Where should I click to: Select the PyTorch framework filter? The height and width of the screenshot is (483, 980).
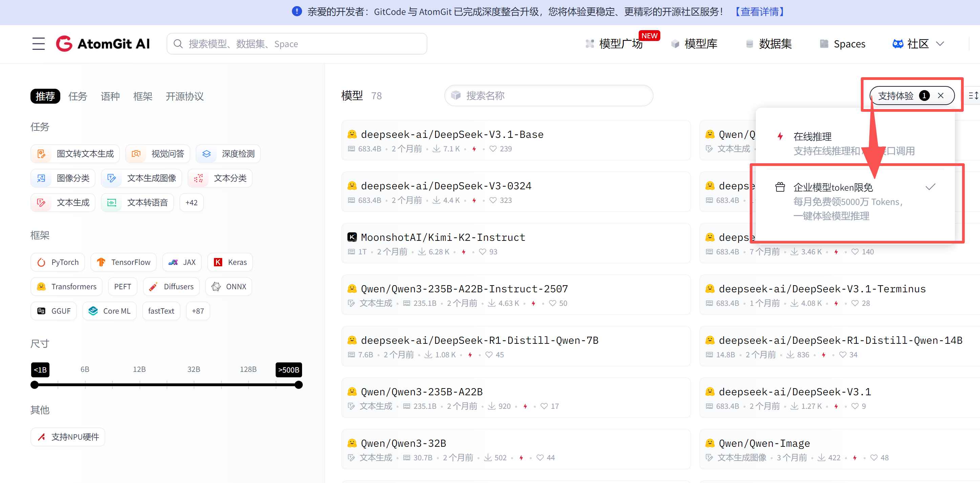click(58, 262)
